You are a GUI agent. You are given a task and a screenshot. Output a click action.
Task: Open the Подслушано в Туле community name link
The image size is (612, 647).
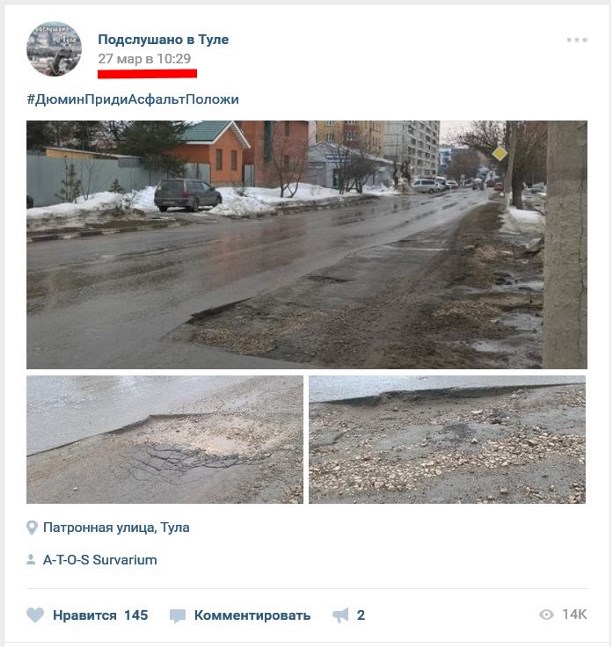click(163, 39)
